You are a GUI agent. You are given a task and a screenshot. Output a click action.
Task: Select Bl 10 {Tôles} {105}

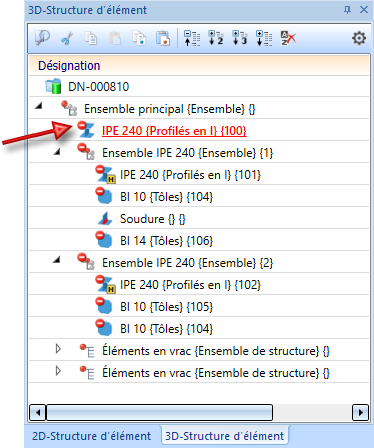tap(166, 307)
